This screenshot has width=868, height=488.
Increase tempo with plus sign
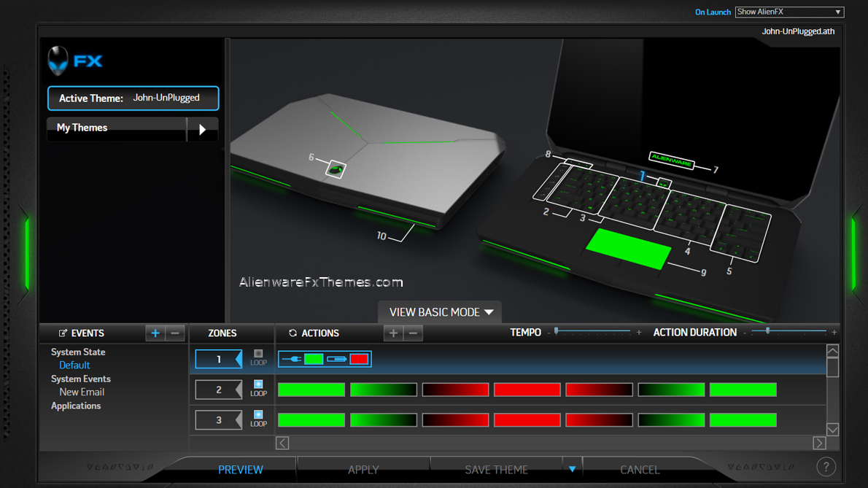click(x=639, y=333)
